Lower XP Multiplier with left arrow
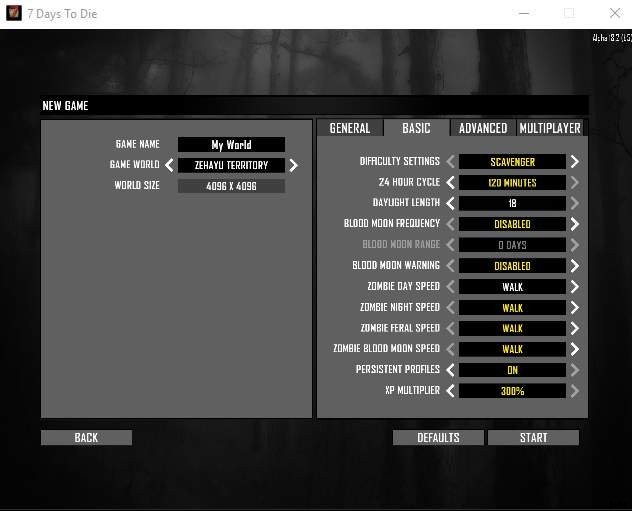This screenshot has width=632, height=511. [x=450, y=391]
